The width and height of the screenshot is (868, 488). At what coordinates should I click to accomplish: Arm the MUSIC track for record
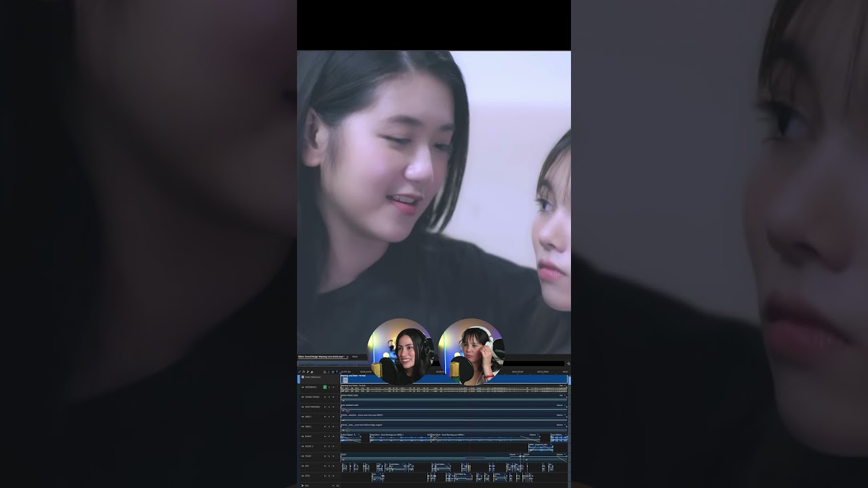click(x=334, y=436)
